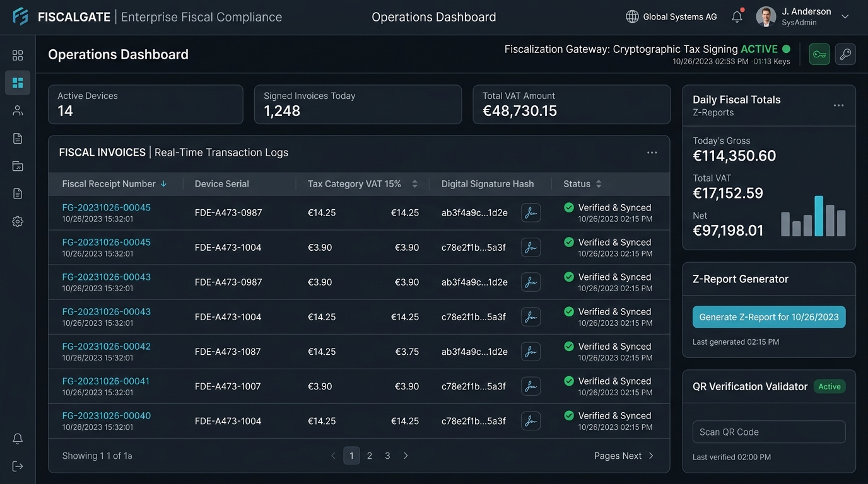Click signature icon in row FG-20231026-00042

tap(531, 352)
